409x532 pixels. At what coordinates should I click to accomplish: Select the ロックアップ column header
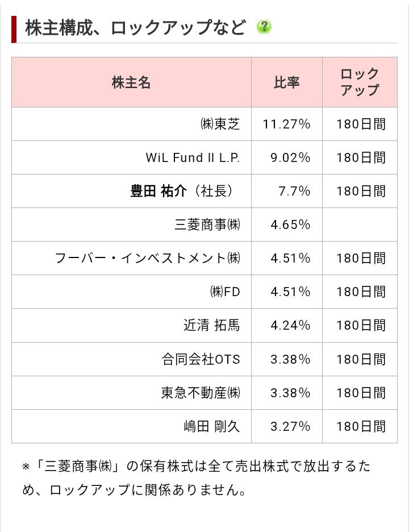tap(360, 82)
